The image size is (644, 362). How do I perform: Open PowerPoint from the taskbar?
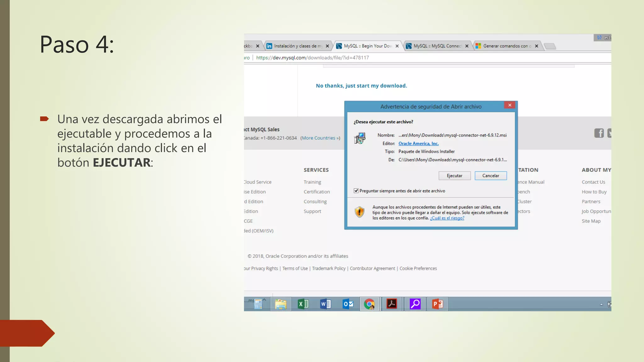pyautogui.click(x=437, y=304)
